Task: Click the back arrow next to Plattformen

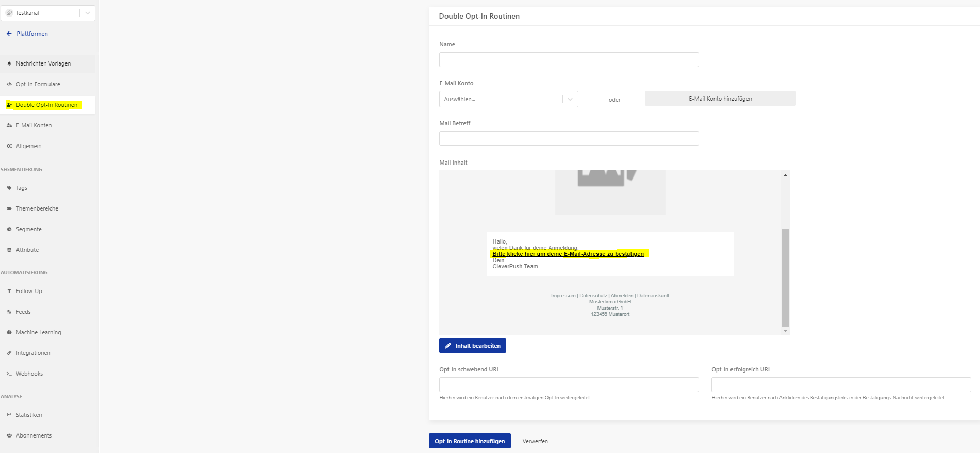Action: pyautogui.click(x=9, y=34)
